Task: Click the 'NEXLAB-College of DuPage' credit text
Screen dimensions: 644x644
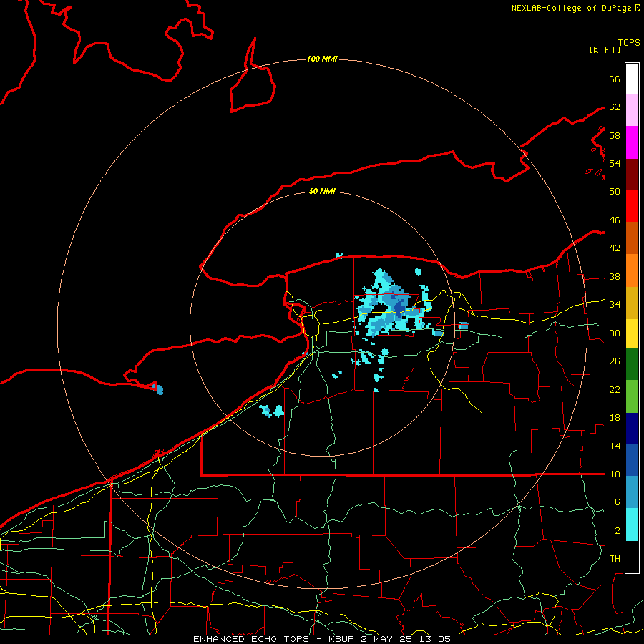Action: click(571, 8)
